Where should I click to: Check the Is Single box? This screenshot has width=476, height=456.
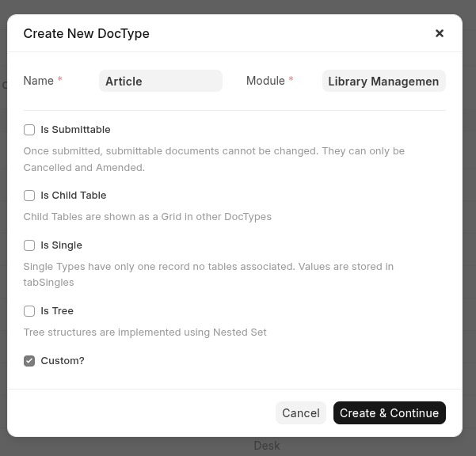29,245
